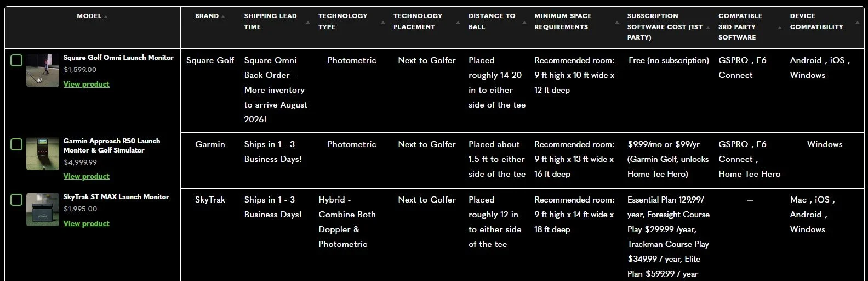Open the SkyTrak ST MAX Launch Monitor title
This screenshot has height=281, width=868.
[x=116, y=196]
